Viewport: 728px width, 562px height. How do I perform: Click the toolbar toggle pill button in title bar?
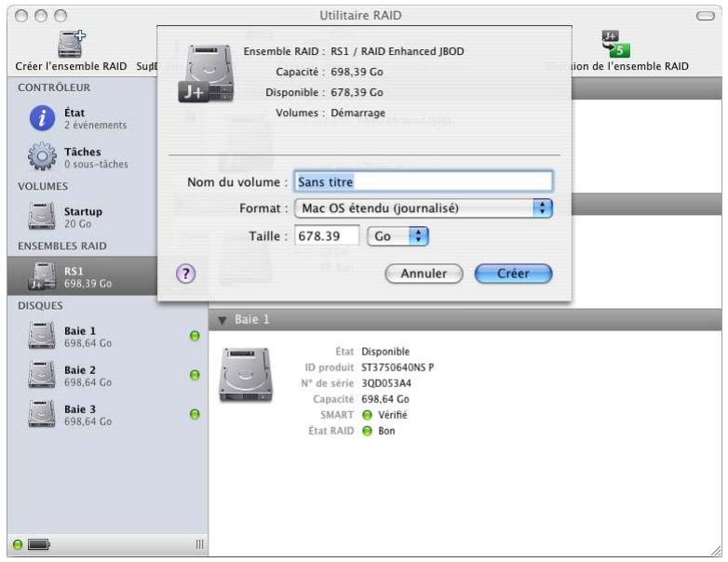(706, 16)
